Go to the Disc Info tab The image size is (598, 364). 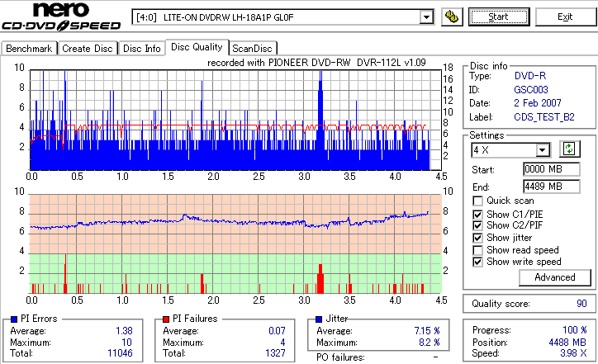tap(141, 49)
